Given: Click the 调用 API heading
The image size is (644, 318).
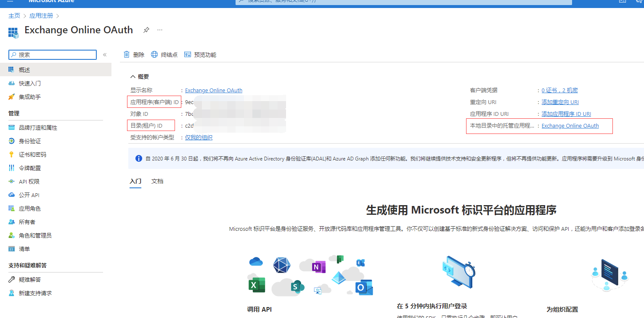Looking at the screenshot, I should (x=260, y=309).
